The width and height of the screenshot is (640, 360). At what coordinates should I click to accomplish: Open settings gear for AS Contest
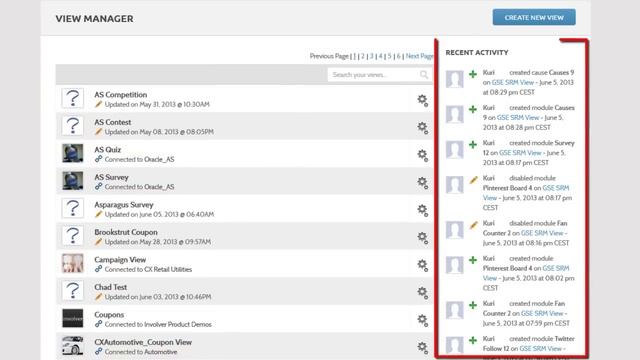point(422,127)
